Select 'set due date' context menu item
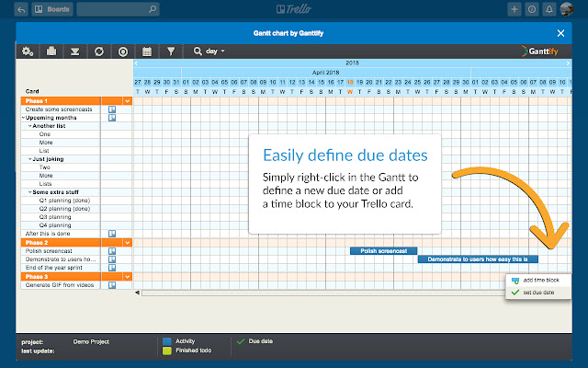 pyautogui.click(x=538, y=293)
